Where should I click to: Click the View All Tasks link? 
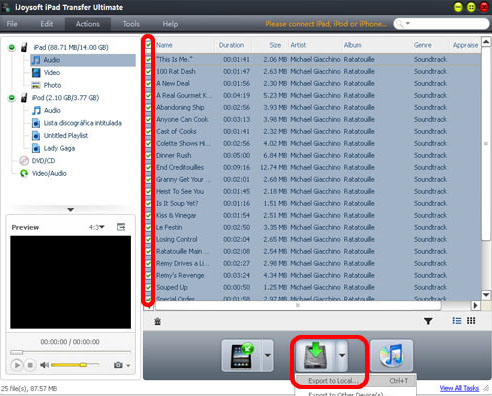tap(459, 388)
